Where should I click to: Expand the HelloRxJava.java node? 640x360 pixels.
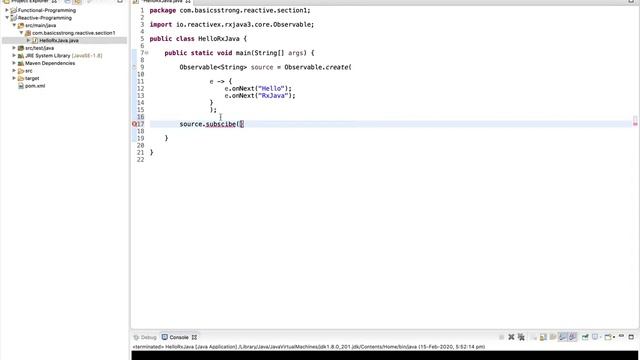coord(29,40)
